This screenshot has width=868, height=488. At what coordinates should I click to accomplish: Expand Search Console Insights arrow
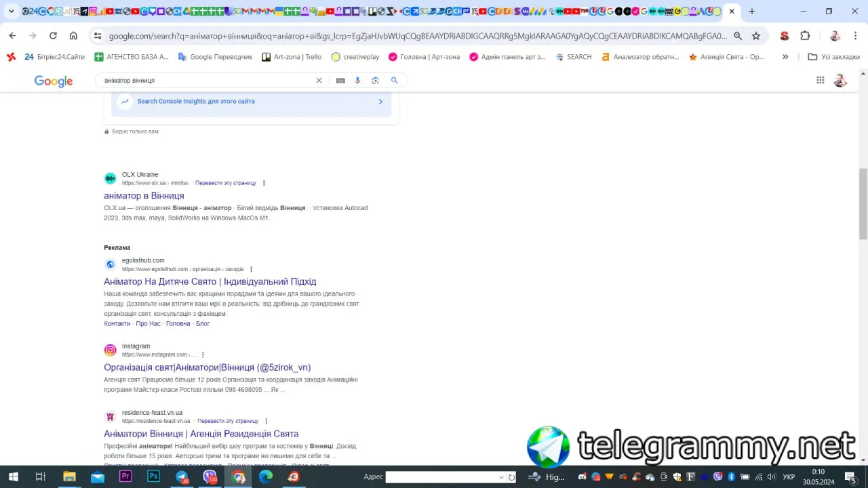pyautogui.click(x=380, y=102)
